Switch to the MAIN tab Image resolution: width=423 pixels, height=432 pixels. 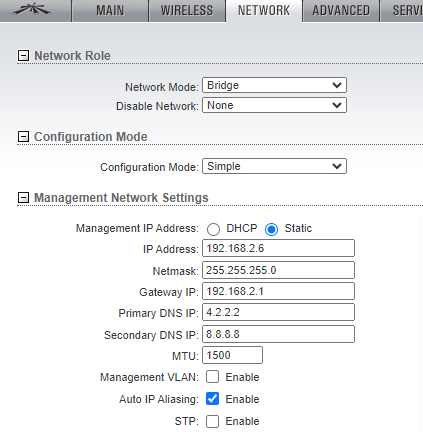click(x=110, y=11)
